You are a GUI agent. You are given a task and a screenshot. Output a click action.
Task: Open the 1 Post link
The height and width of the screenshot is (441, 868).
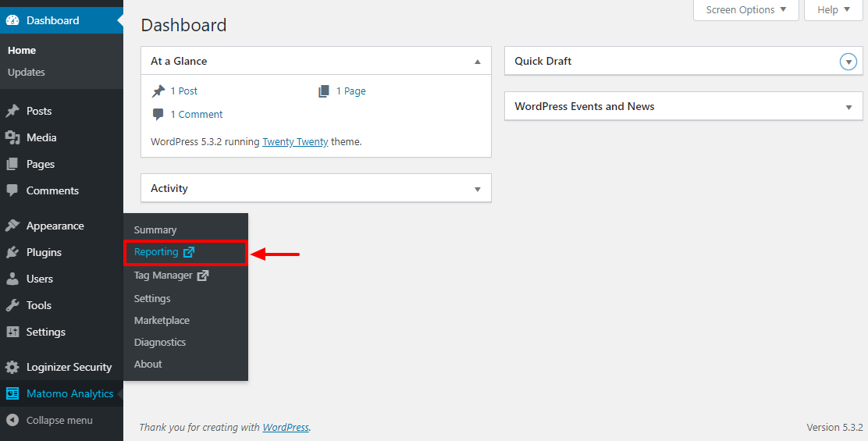pyautogui.click(x=183, y=91)
